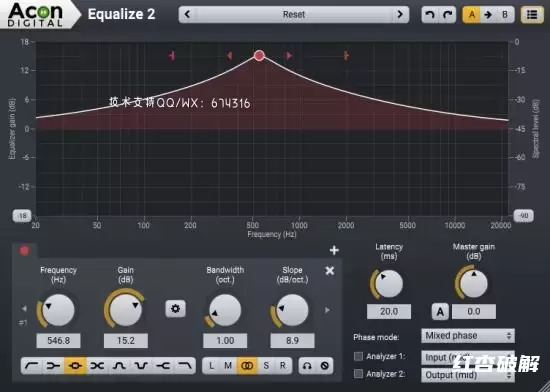Select settings slot B

[x=505, y=15]
